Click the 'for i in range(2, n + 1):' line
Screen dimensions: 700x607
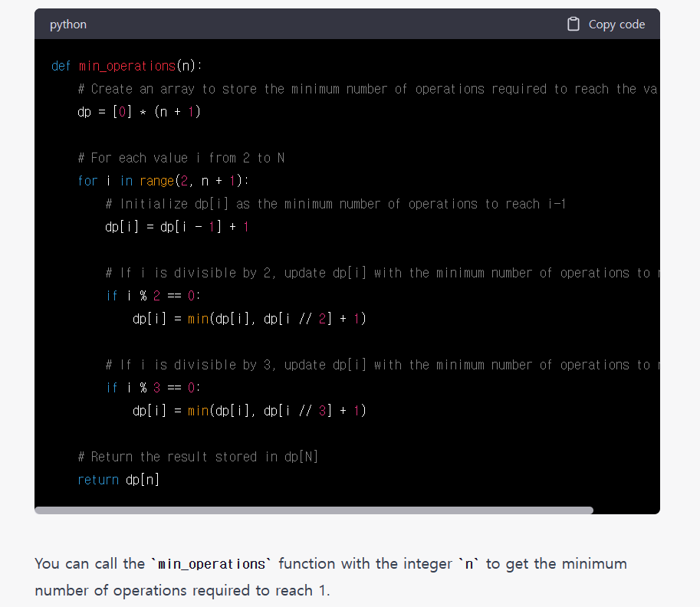(x=163, y=181)
